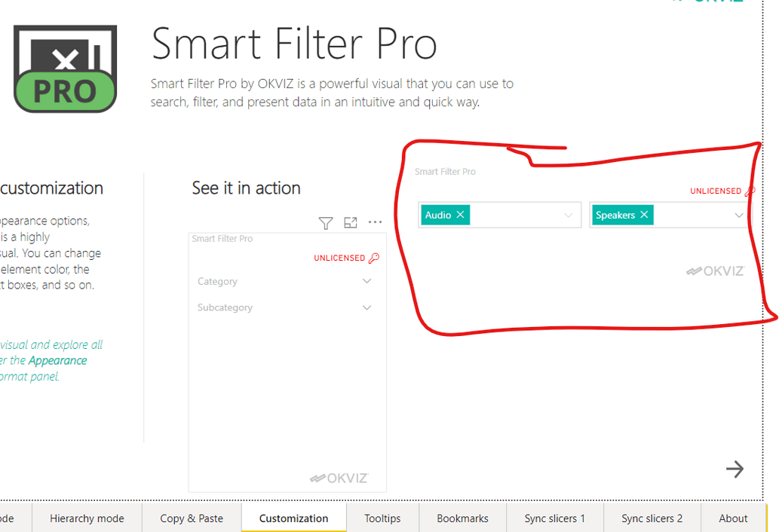Click the filter icon above the visual
The image size is (779, 532).
tap(325, 222)
